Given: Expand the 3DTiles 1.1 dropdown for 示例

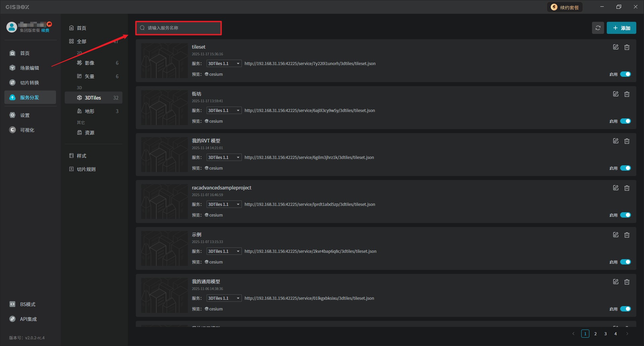Looking at the screenshot, I should click(x=224, y=251).
